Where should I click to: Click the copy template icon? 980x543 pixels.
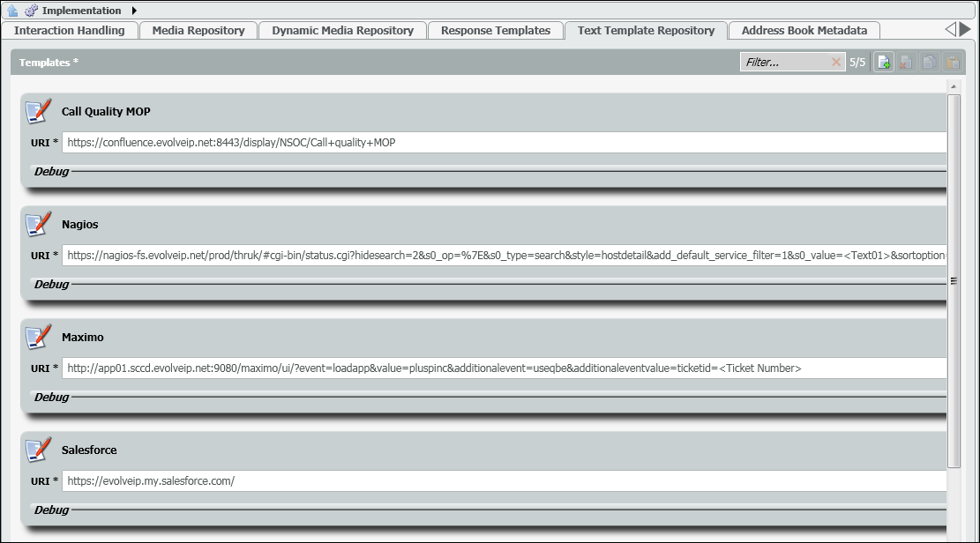929,63
